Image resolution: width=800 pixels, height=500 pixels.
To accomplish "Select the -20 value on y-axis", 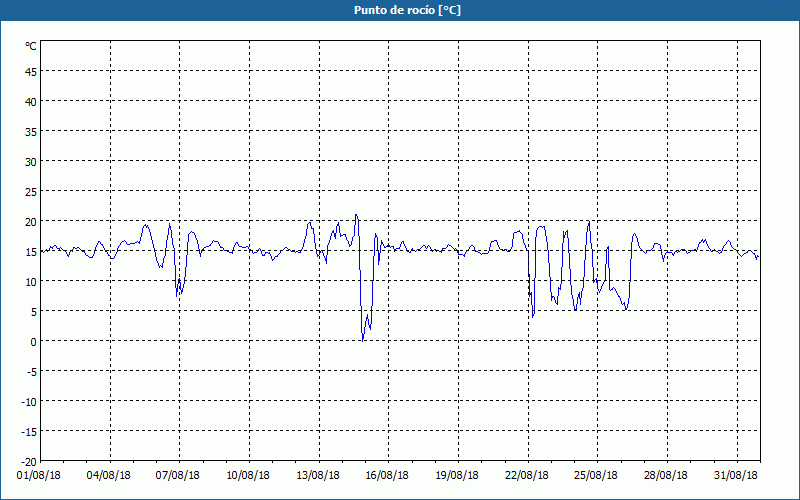I will [29, 462].
